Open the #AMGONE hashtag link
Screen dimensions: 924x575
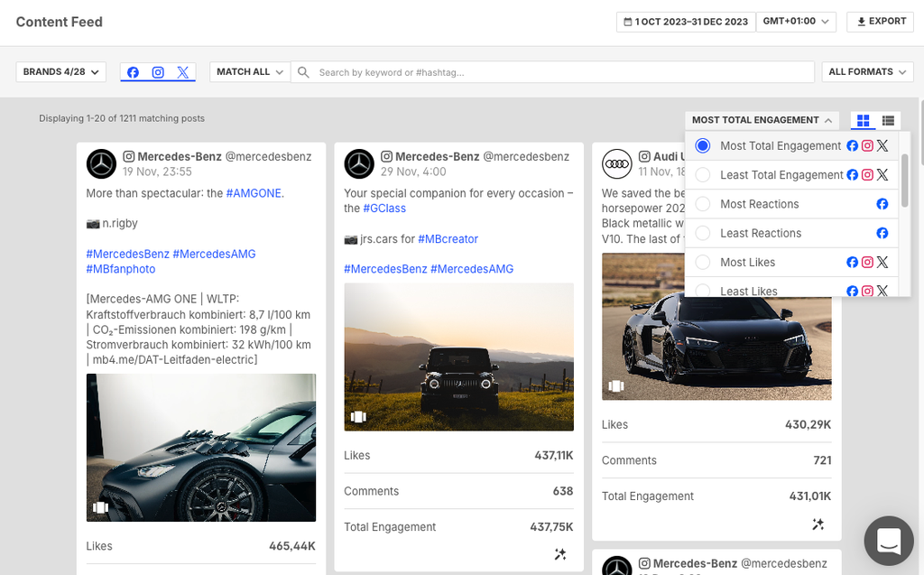pyautogui.click(x=254, y=193)
